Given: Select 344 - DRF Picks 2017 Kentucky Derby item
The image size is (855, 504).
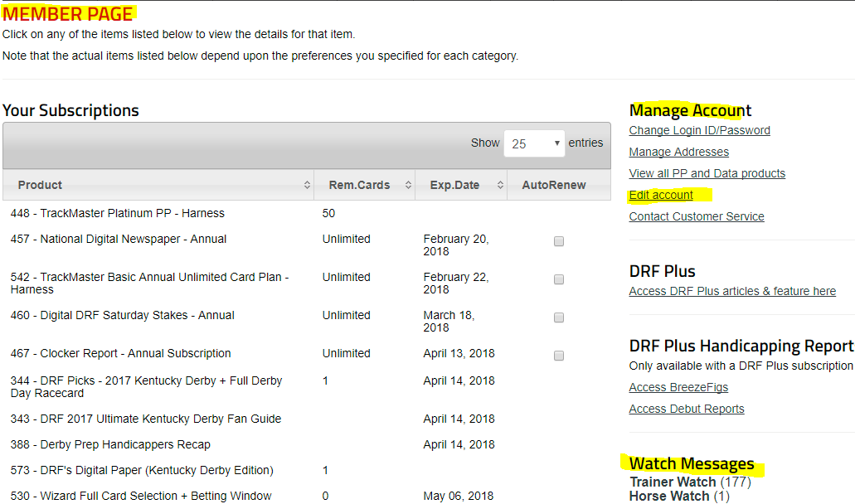Looking at the screenshot, I should [146, 387].
